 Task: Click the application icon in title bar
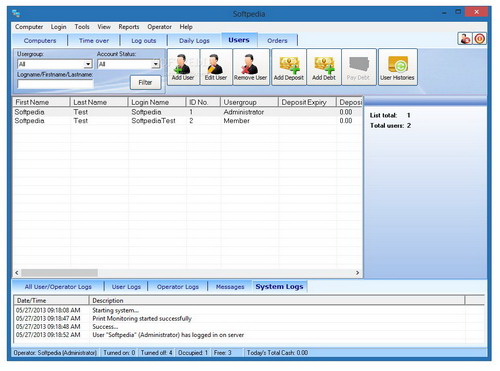point(16,13)
